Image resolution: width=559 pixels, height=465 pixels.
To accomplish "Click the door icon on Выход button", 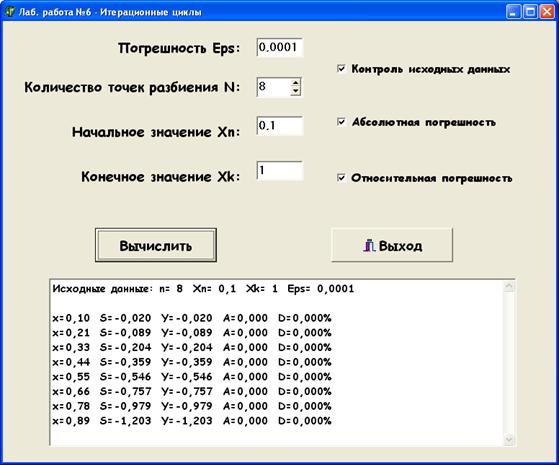I will click(x=369, y=245).
